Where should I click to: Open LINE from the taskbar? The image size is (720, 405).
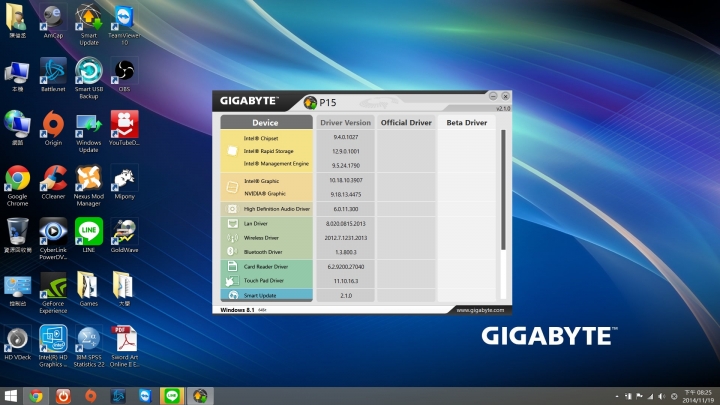point(172,396)
